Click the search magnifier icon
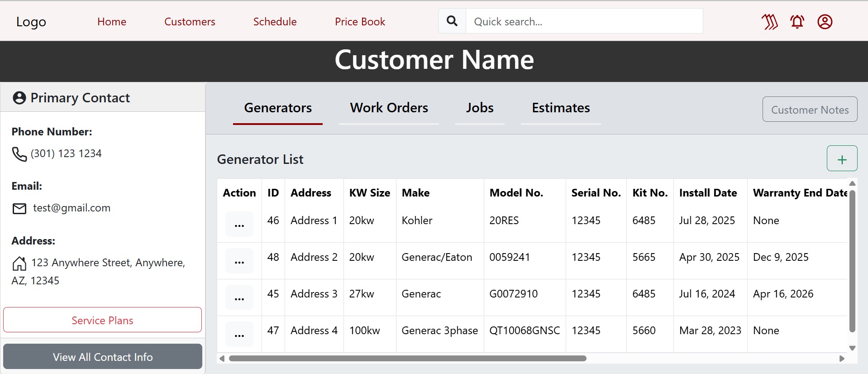Viewport: 868px width, 374px height. point(452,21)
